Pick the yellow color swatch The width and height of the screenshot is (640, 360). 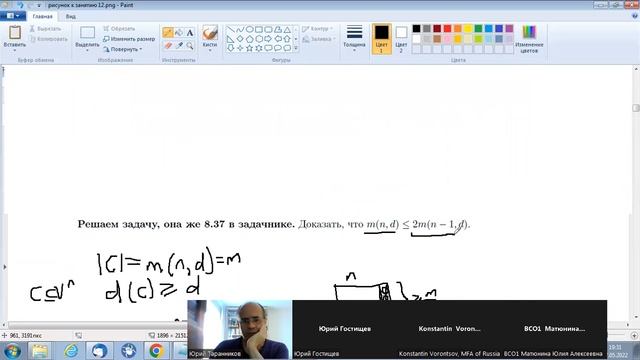(x=468, y=29)
